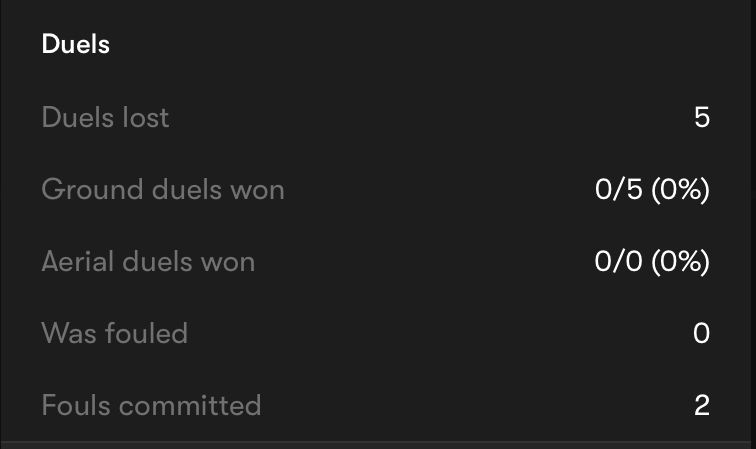This screenshot has height=449, width=756.
Task: Select the (0%) percentage in the Ground duels row
Action: [680, 189]
